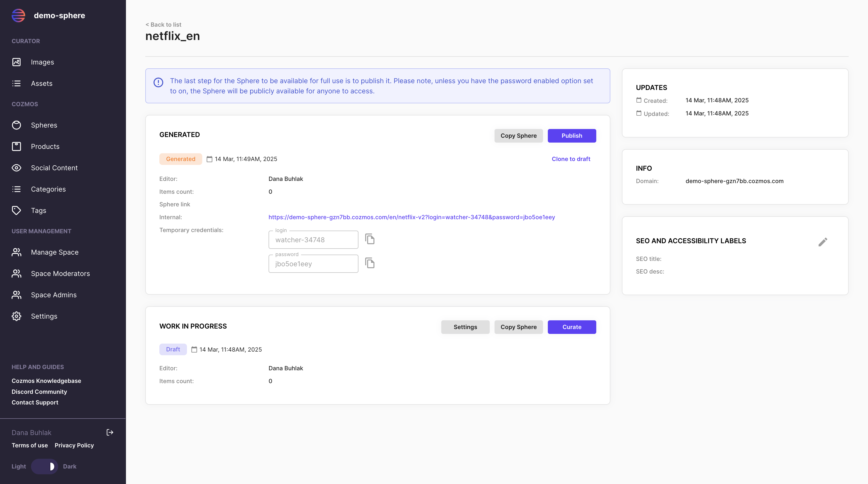868x484 pixels.
Task: Open Products menu item
Action: 45,147
